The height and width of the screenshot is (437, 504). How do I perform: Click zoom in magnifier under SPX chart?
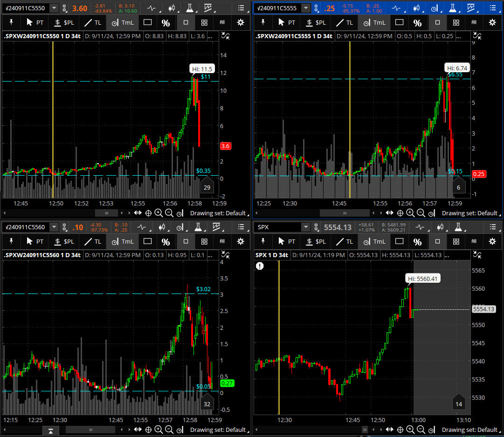tap(410, 430)
